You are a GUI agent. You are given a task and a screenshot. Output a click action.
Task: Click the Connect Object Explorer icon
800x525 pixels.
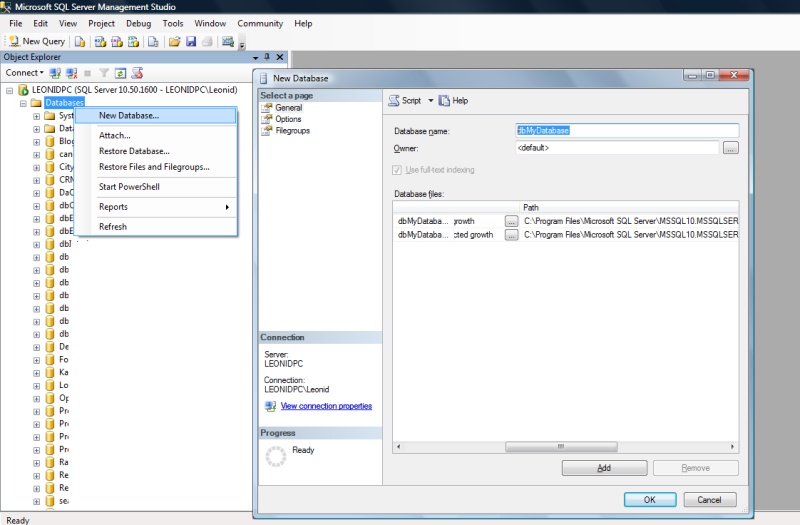tap(55, 73)
